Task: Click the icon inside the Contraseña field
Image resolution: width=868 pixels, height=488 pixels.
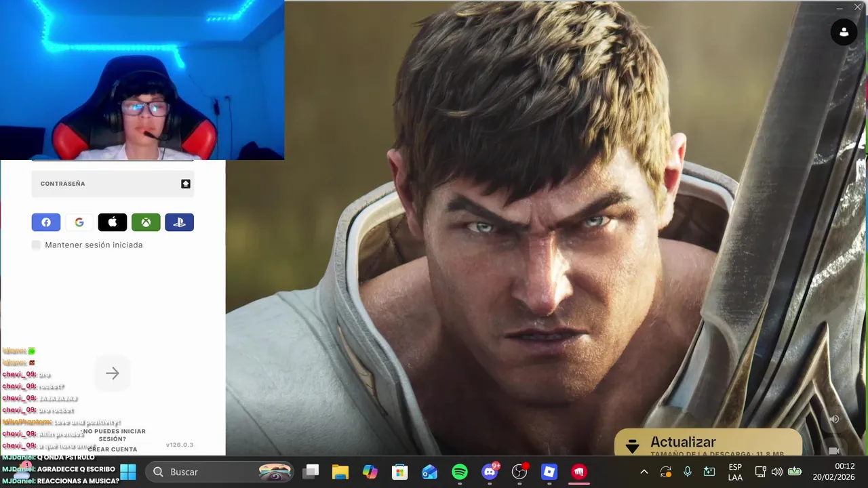Action: [186, 184]
